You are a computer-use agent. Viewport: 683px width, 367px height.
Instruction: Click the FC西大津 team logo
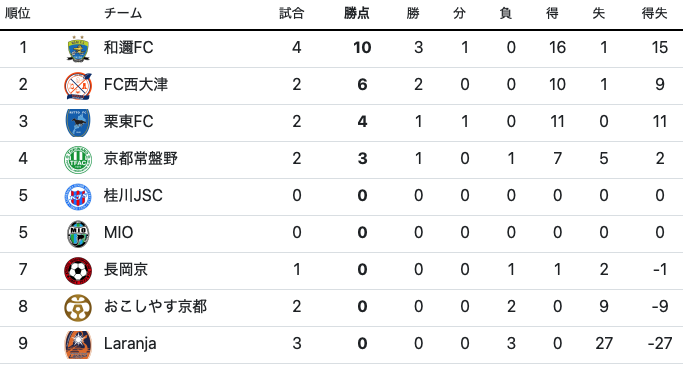click(x=78, y=86)
